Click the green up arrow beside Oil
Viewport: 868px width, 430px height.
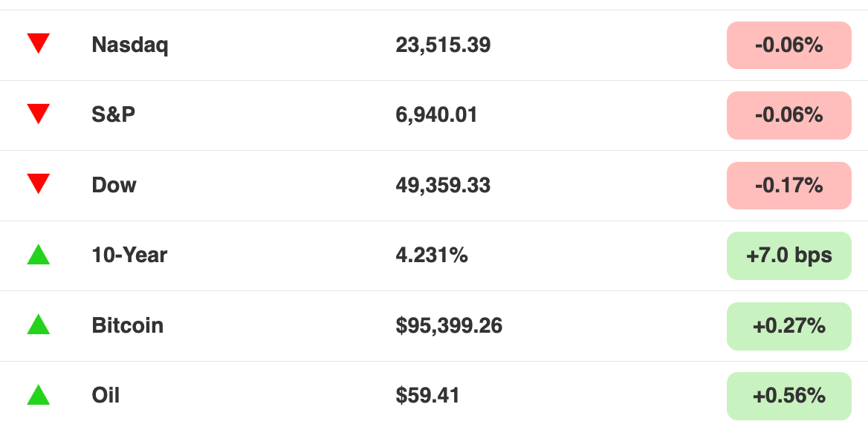38,394
